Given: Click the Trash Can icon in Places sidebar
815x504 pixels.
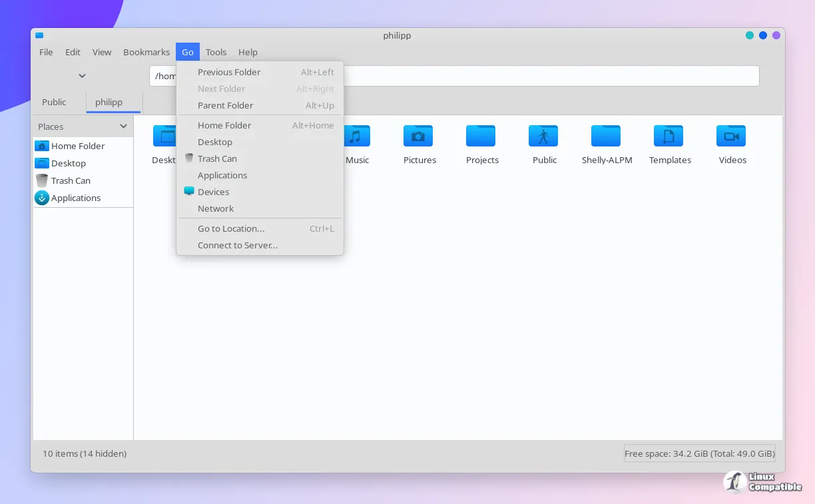Looking at the screenshot, I should point(42,180).
